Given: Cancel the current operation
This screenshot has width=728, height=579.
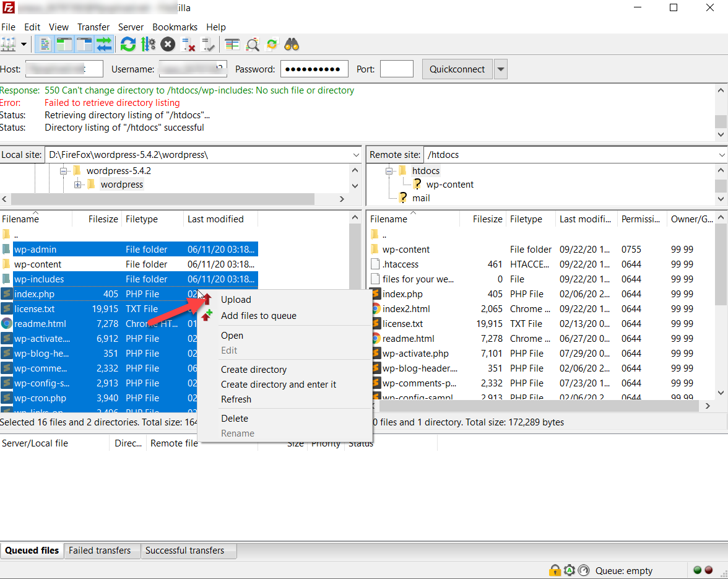Looking at the screenshot, I should 168,45.
